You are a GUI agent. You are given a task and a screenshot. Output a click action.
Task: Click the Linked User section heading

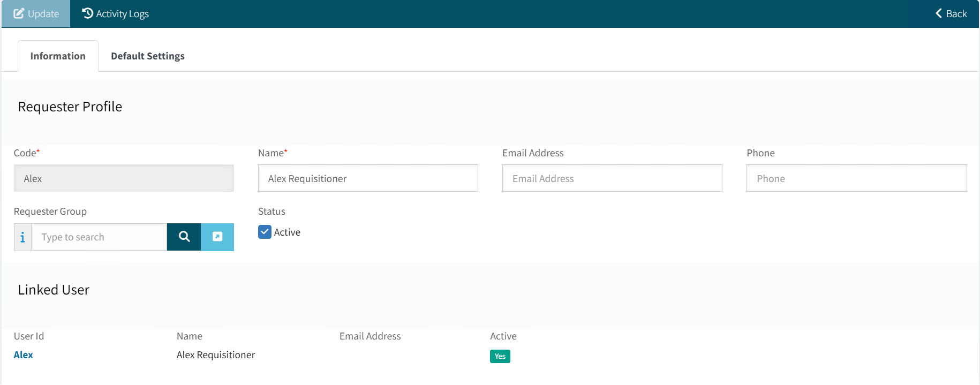[x=54, y=290]
